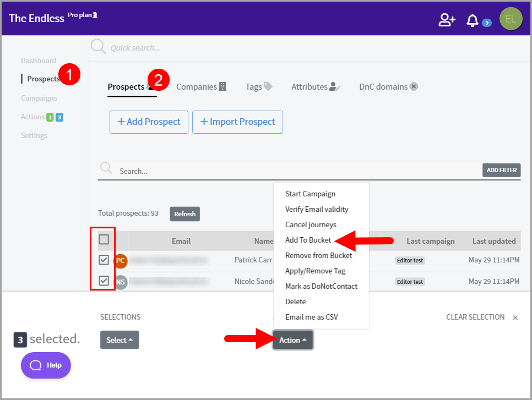Image resolution: width=532 pixels, height=400 pixels.
Task: Uncheck Patrick Carr's row checkbox
Action: [x=104, y=260]
